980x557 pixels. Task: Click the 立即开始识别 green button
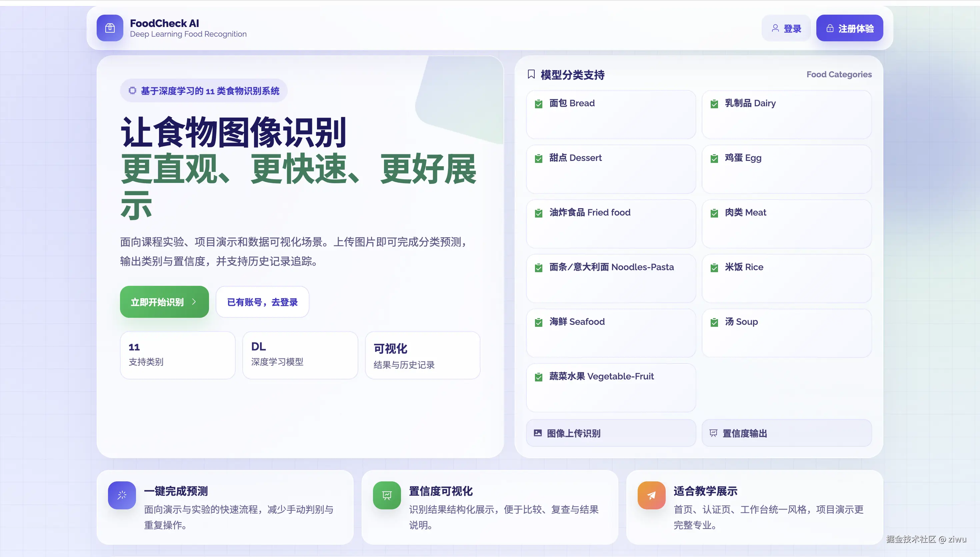point(164,302)
